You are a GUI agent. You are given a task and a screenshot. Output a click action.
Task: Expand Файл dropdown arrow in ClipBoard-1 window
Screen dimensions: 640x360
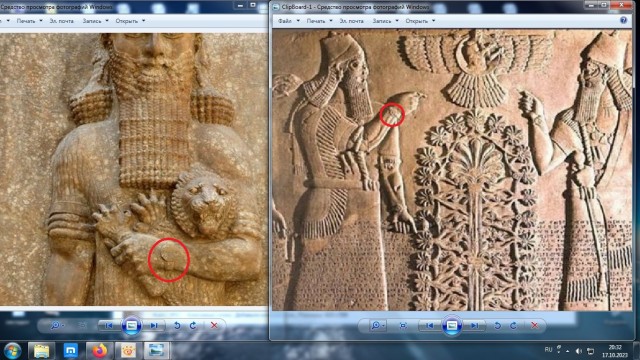(x=298, y=21)
